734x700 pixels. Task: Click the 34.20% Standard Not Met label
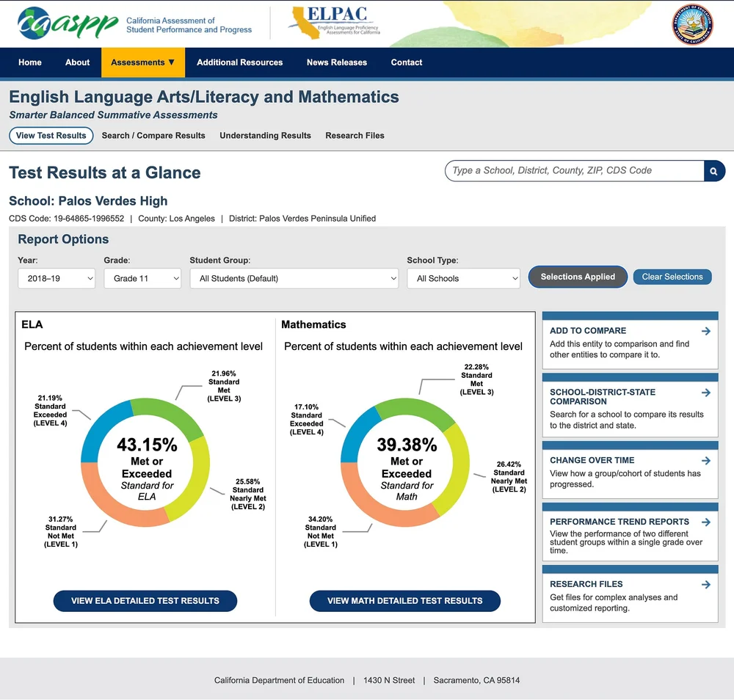point(321,531)
